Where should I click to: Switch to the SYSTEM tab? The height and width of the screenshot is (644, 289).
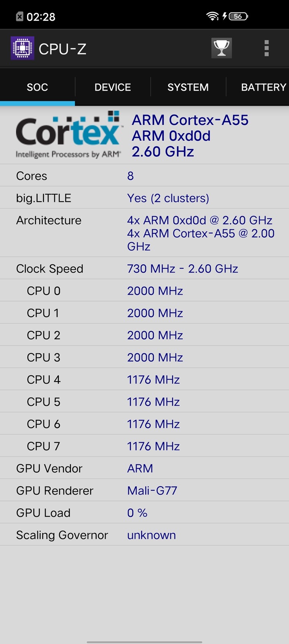(x=188, y=87)
